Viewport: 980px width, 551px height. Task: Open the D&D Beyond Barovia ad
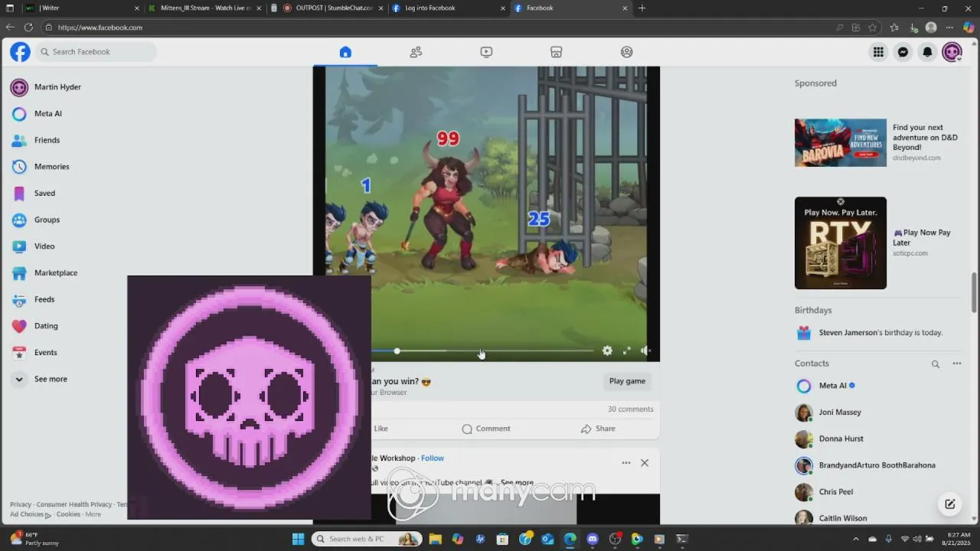pos(841,142)
